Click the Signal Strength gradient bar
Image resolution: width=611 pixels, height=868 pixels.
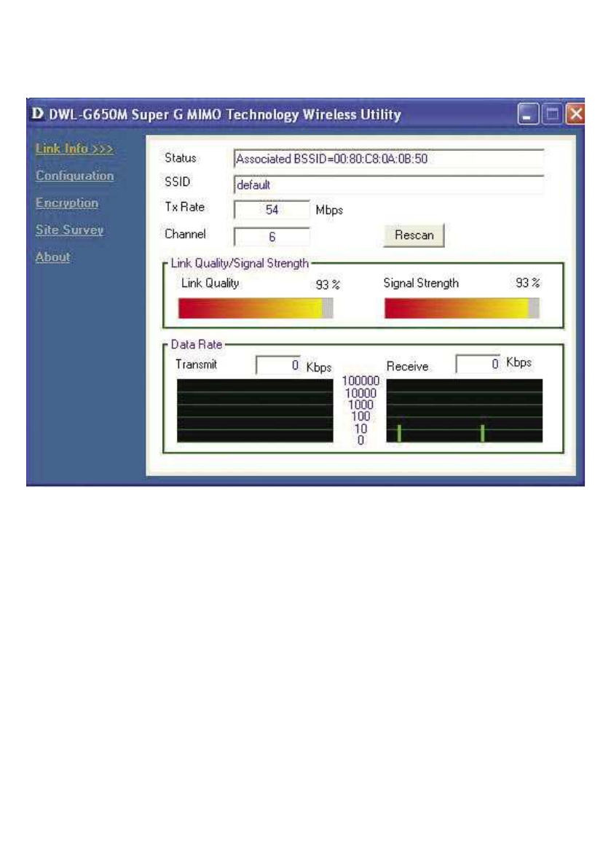click(x=461, y=309)
